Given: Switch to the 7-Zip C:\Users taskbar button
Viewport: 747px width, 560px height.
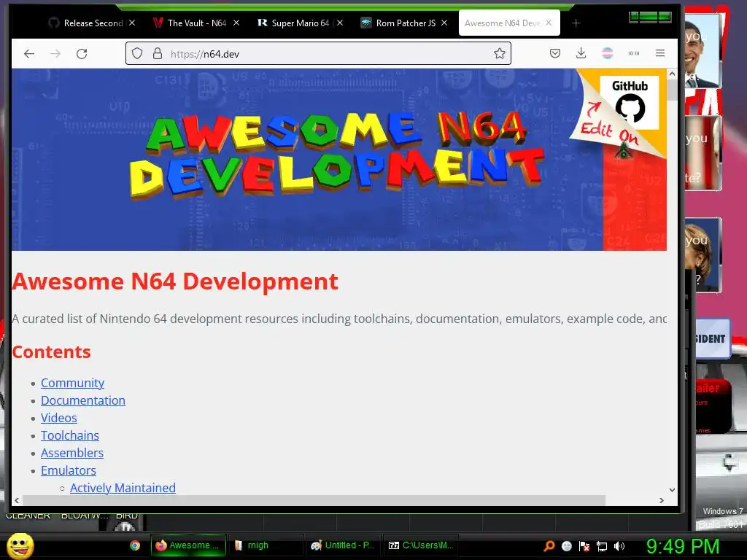Looking at the screenshot, I should click(421, 545).
